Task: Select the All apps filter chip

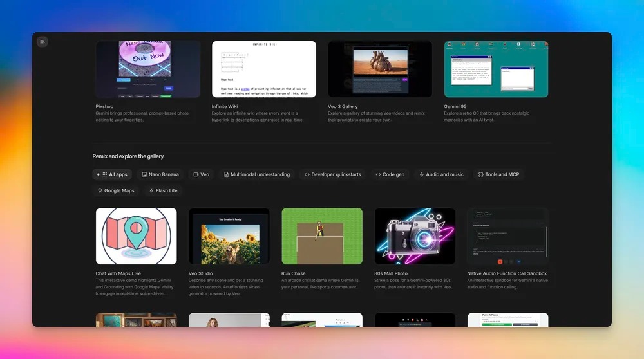Action: click(113, 174)
